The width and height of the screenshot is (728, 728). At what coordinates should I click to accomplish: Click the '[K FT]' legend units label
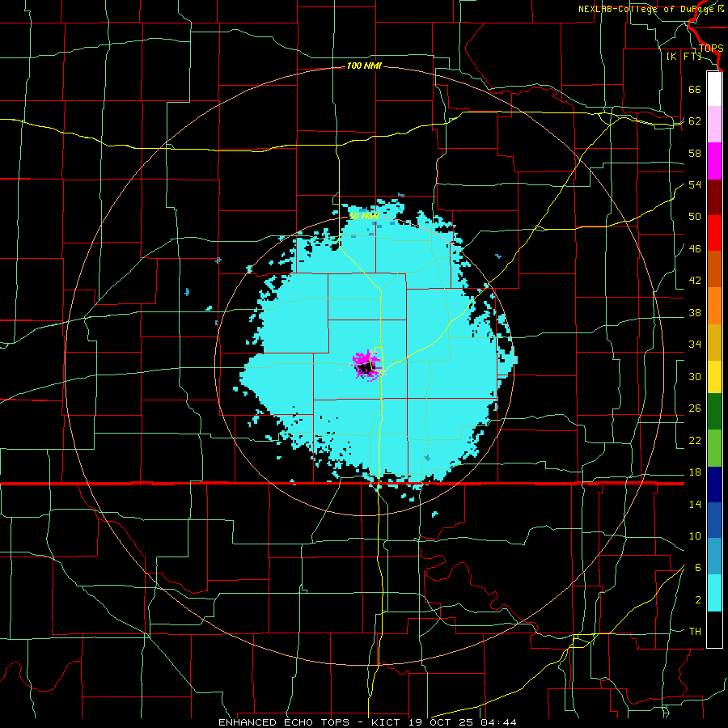(684, 57)
